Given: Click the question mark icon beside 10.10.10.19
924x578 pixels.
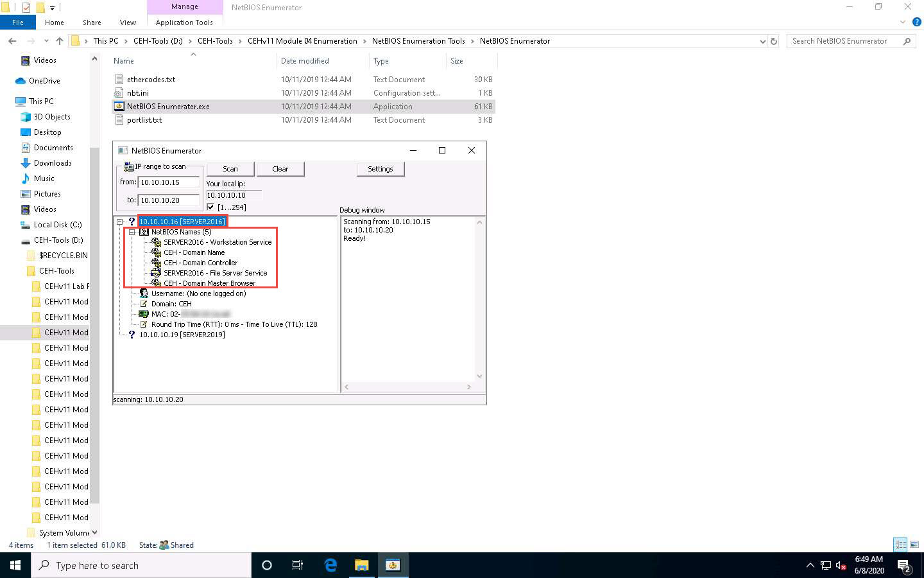Looking at the screenshot, I should (132, 335).
